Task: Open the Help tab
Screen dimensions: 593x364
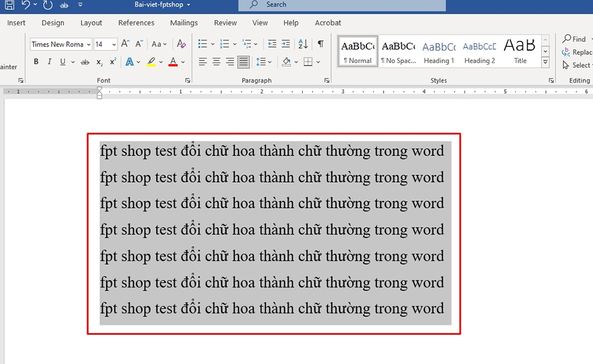Action: [x=291, y=23]
